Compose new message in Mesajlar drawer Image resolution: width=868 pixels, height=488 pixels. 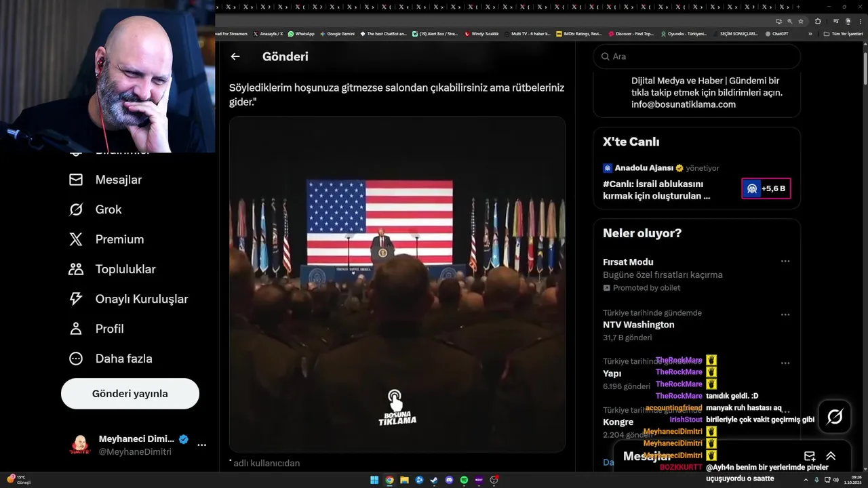point(810,456)
